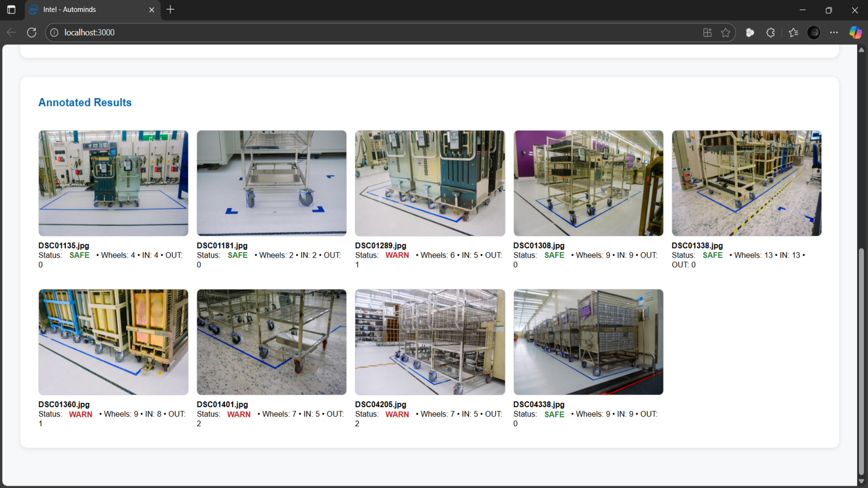This screenshot has height=488, width=868.
Task: Open the DSC01289.jpg annotated thumbnail
Action: pyautogui.click(x=430, y=183)
